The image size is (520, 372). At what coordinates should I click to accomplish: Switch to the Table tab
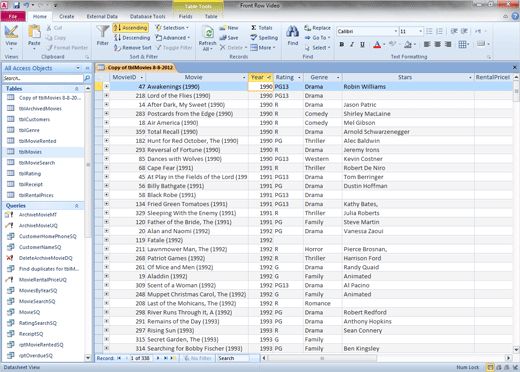click(211, 16)
